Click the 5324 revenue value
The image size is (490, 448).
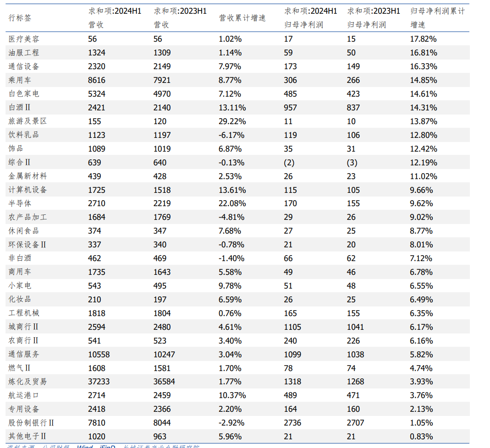[97, 93]
